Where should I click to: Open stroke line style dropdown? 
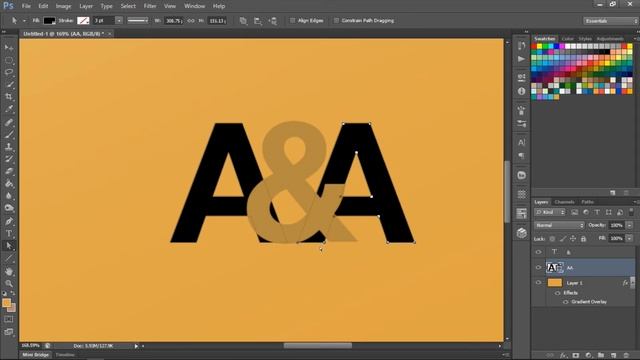pyautogui.click(x=138, y=20)
